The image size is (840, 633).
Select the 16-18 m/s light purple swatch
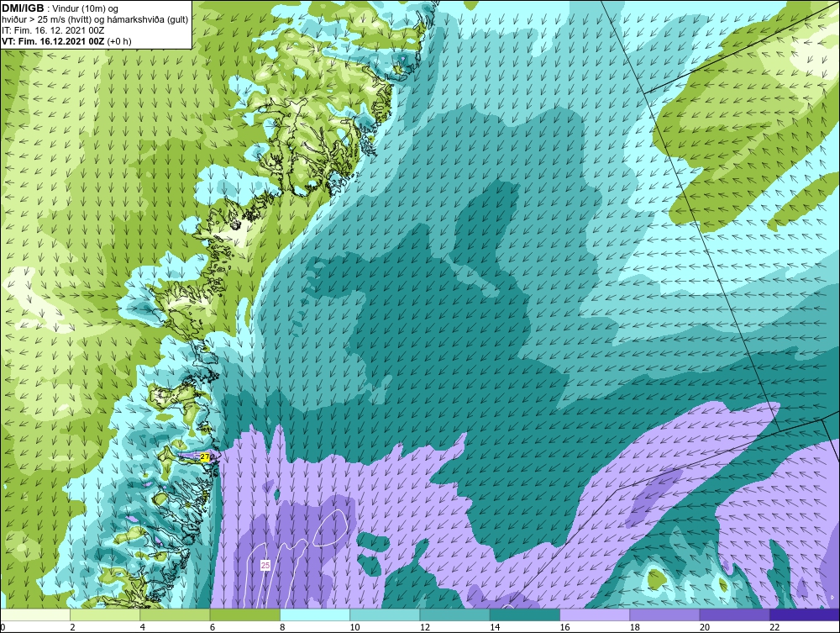point(595,615)
